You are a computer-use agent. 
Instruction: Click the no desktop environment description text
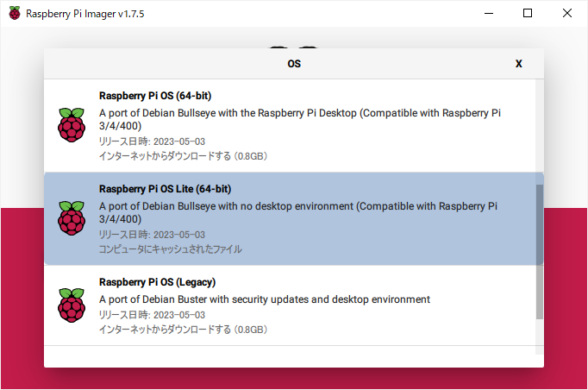click(298, 212)
